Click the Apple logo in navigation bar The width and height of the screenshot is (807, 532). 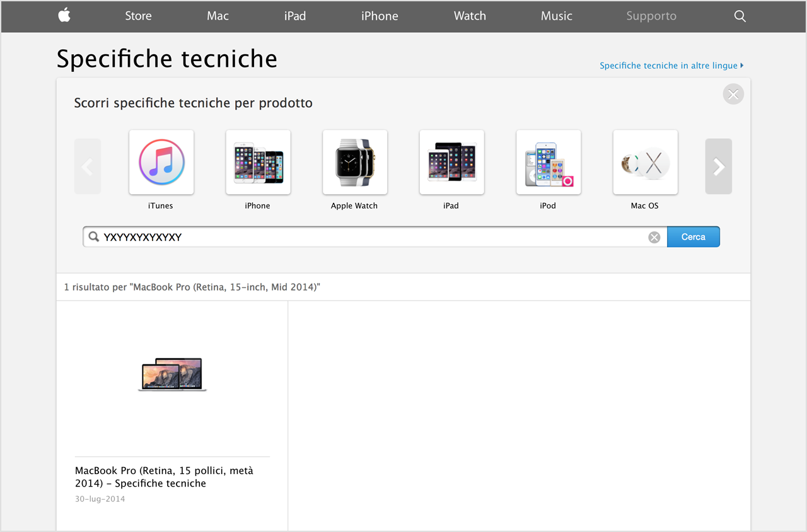point(64,16)
